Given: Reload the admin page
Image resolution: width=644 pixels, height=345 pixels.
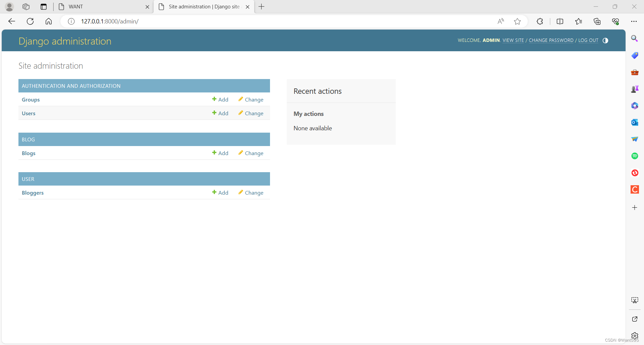Looking at the screenshot, I should tap(30, 21).
